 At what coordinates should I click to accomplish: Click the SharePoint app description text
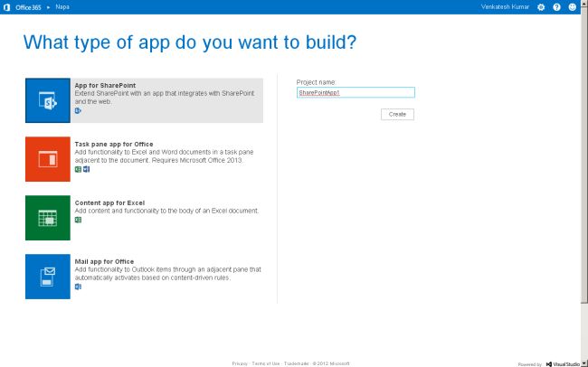[165, 98]
